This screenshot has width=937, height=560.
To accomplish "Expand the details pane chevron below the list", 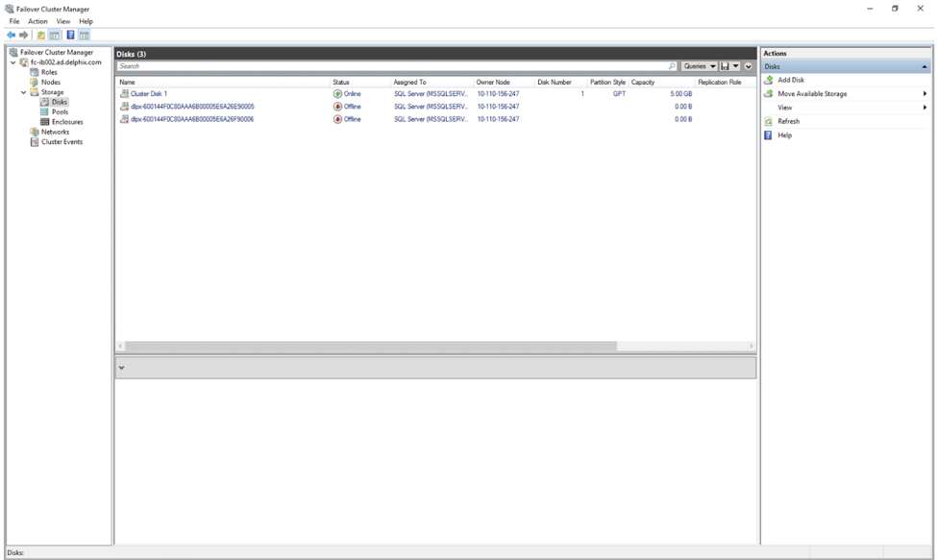I will pyautogui.click(x=121, y=368).
